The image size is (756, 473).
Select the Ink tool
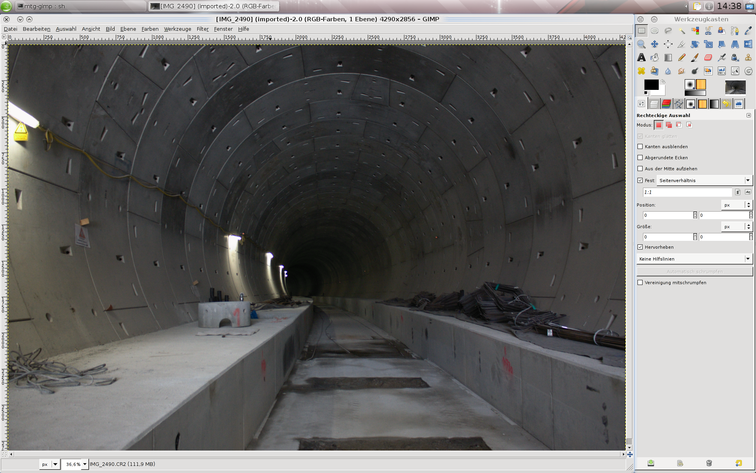coord(735,57)
